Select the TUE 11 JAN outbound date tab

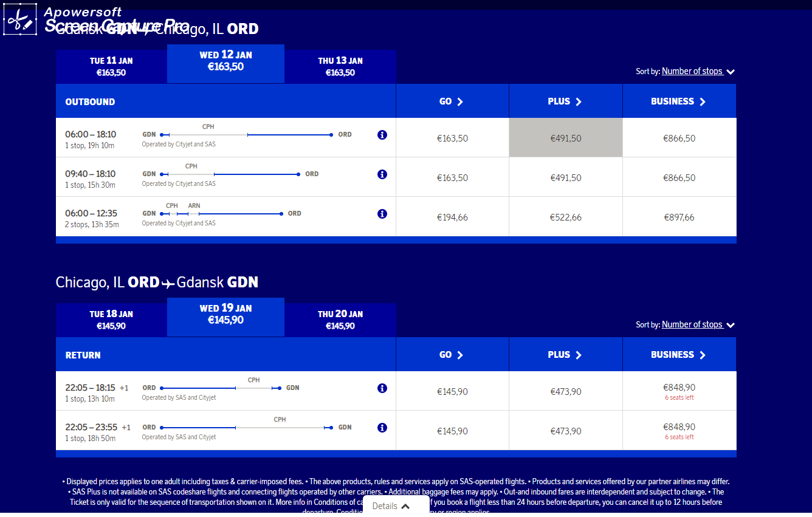tap(111, 66)
